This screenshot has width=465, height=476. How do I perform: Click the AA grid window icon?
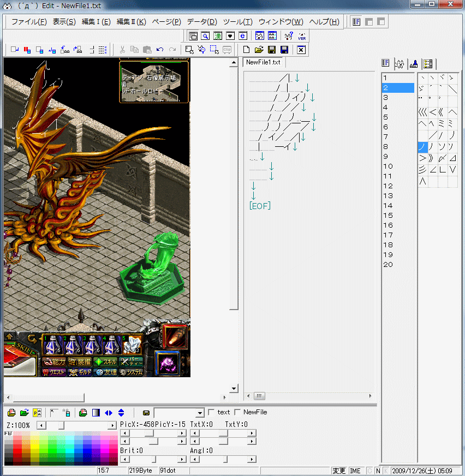[272, 36]
